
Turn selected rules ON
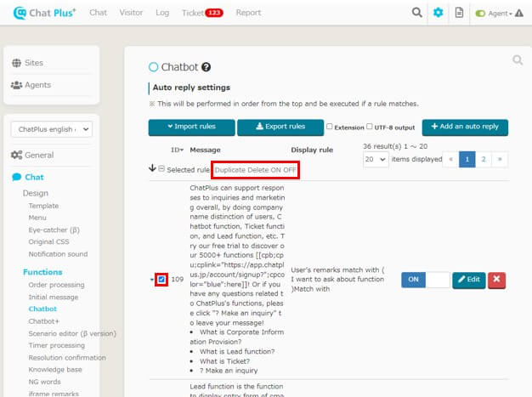pos(276,170)
